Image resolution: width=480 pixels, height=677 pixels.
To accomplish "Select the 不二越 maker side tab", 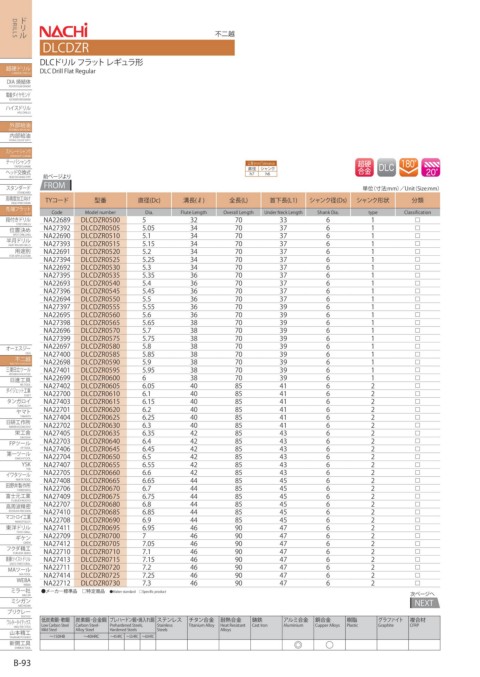I will pyautogui.click(x=16, y=360).
